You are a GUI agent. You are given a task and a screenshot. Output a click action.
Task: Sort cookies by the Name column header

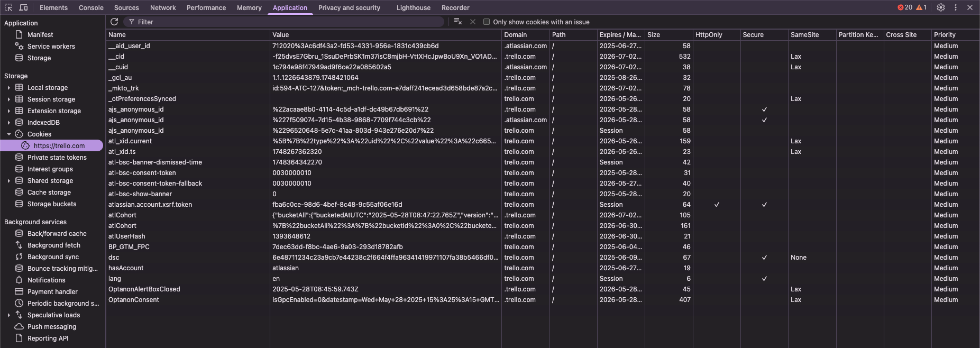[x=188, y=35]
